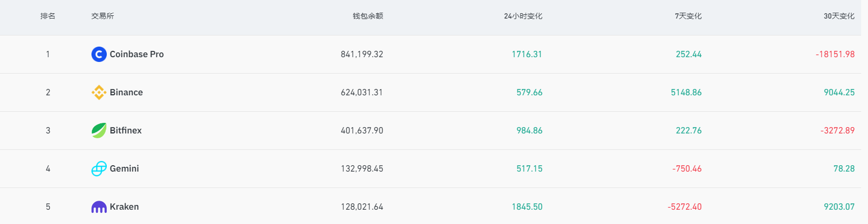Click the Kraken purple logo icon
This screenshot has height=224, width=868.
[x=99, y=207]
